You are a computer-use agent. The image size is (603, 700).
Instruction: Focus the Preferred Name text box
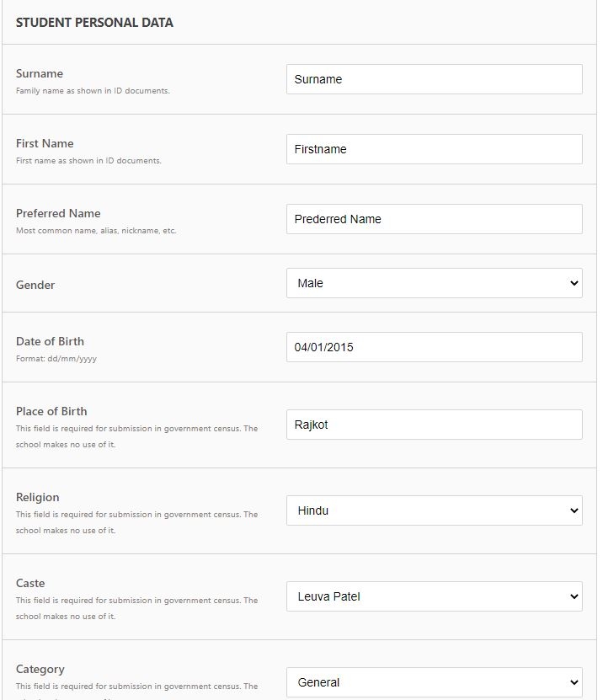[x=435, y=219]
